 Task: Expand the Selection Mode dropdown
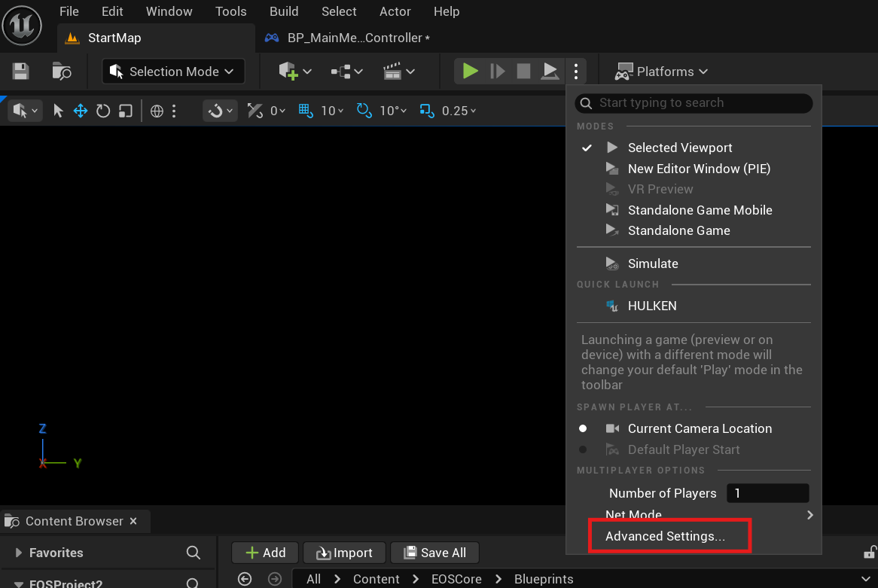coord(173,72)
